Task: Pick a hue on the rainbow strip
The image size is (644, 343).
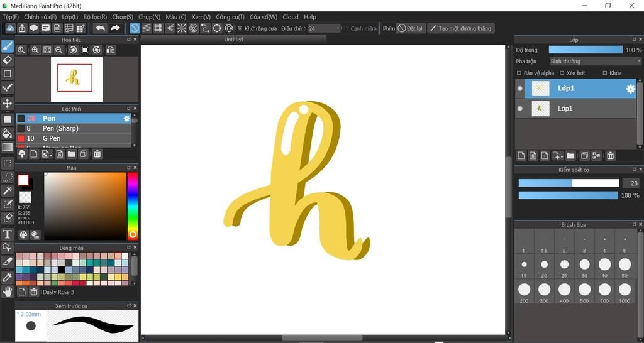Action: pyautogui.click(x=132, y=206)
